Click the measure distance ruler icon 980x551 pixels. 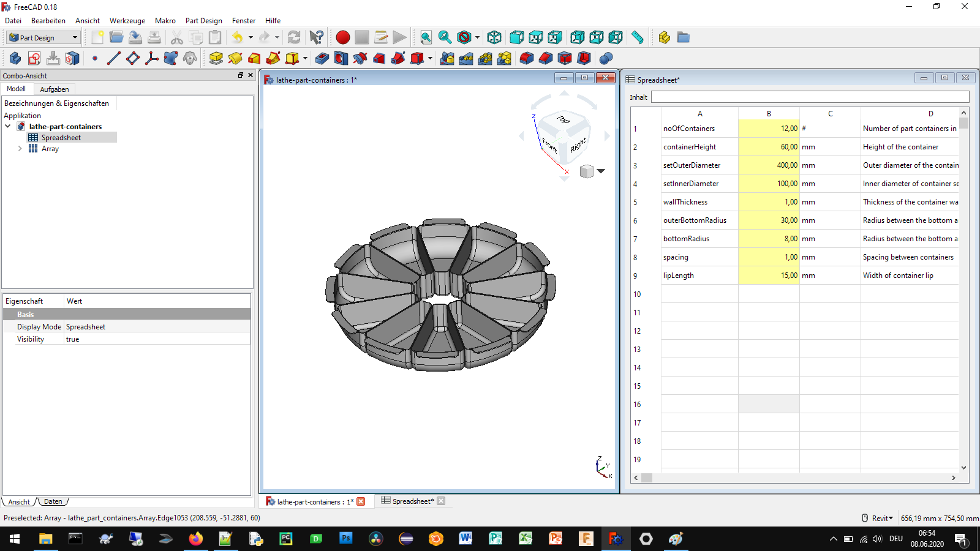pyautogui.click(x=638, y=37)
